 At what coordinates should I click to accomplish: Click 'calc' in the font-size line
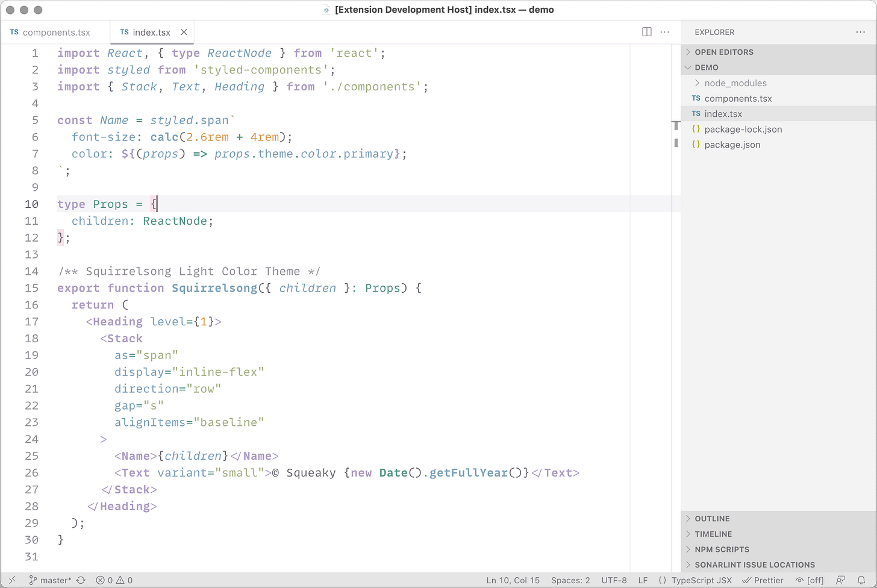[164, 137]
